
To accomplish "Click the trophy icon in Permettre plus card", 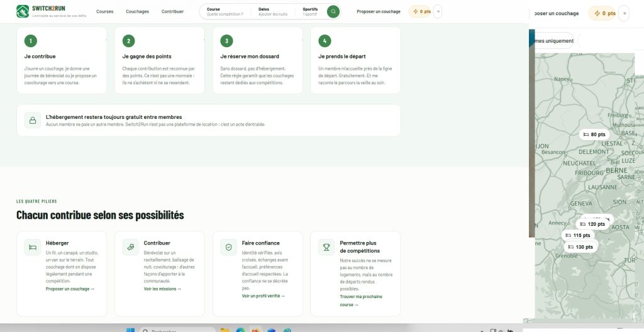I will pos(326,247).
